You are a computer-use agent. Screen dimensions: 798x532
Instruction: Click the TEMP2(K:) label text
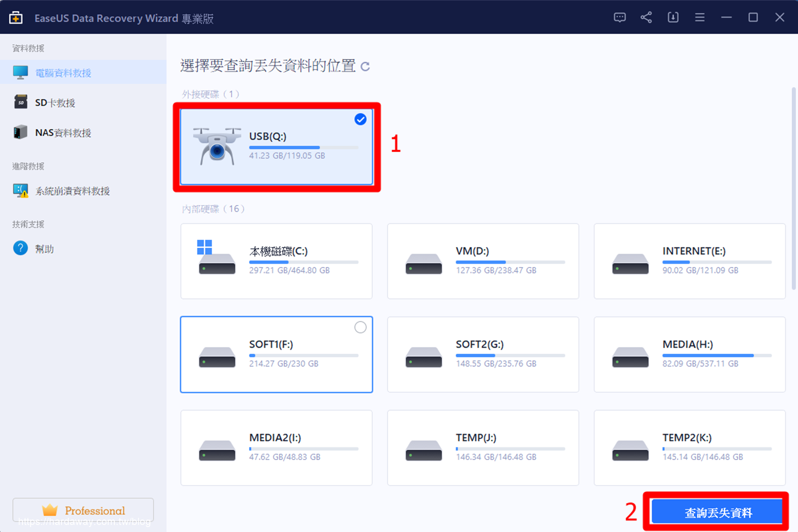tap(687, 438)
